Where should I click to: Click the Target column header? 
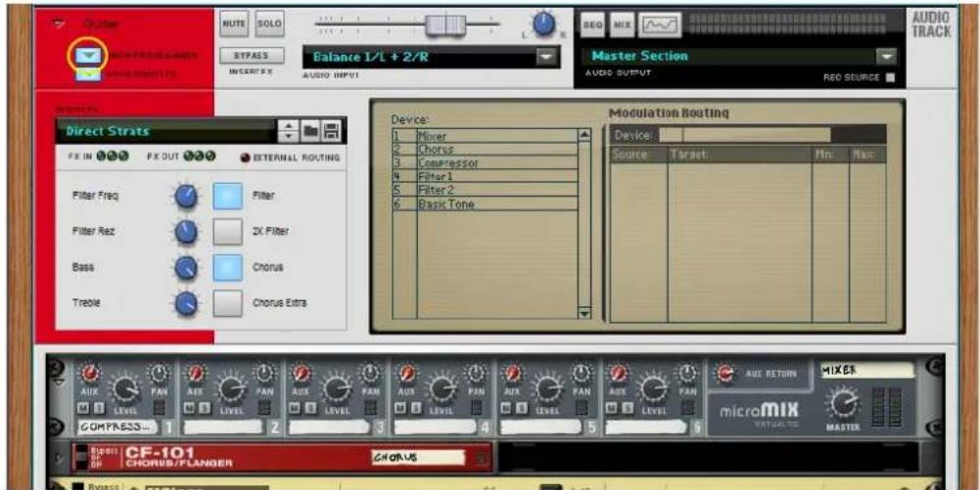pyautogui.click(x=740, y=155)
